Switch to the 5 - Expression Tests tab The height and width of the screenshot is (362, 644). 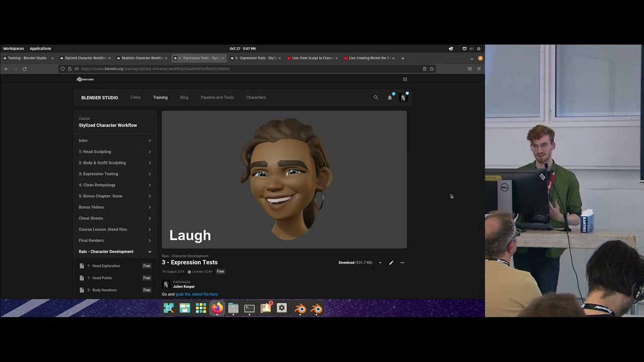pos(256,58)
